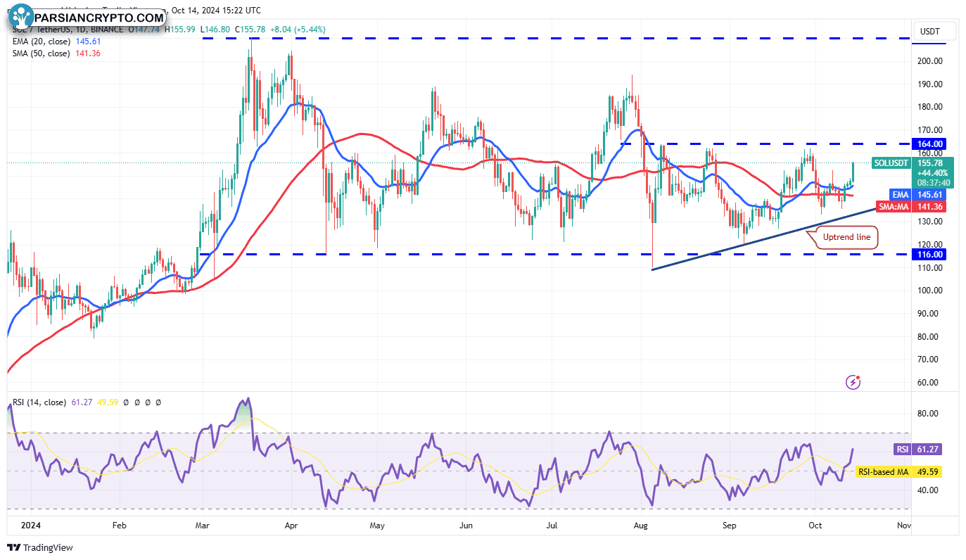Click the low value L146.80 in legend
Viewport: 966px width, 560px height.
(x=215, y=30)
